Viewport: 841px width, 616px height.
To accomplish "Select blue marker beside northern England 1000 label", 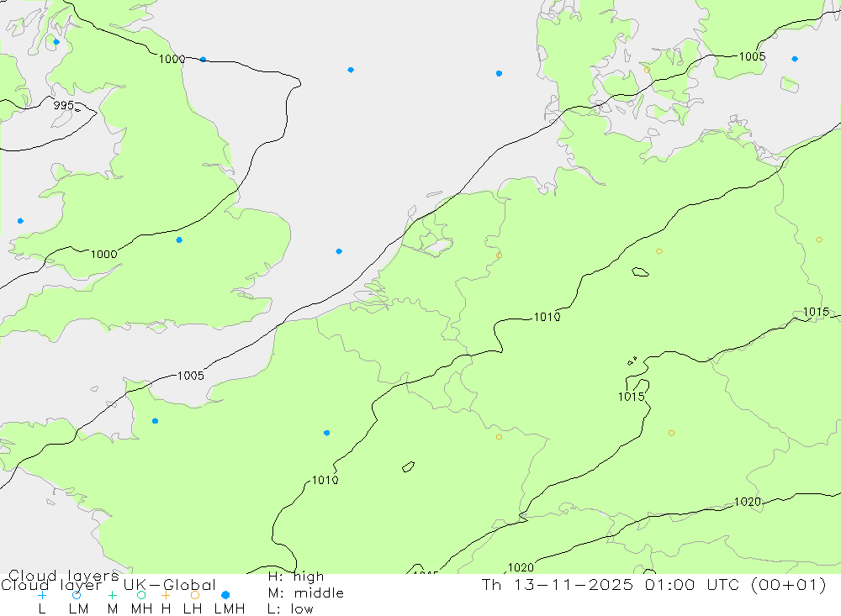I will point(203,60).
